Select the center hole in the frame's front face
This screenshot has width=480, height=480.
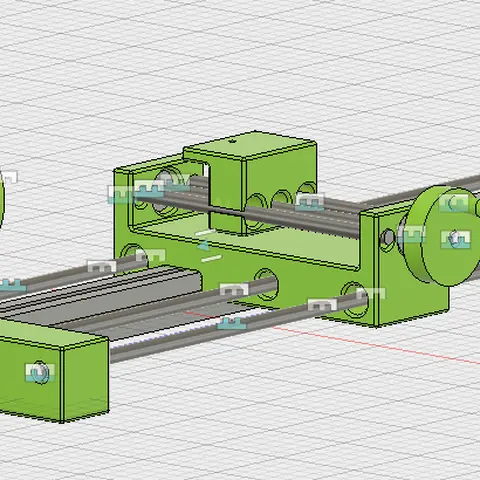click(x=266, y=284)
